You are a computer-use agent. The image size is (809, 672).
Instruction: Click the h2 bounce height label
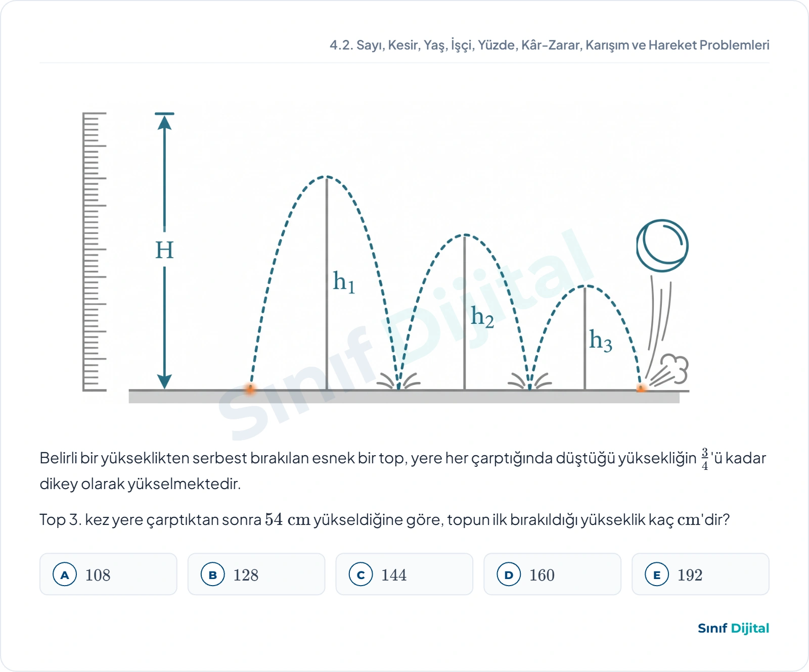(482, 317)
